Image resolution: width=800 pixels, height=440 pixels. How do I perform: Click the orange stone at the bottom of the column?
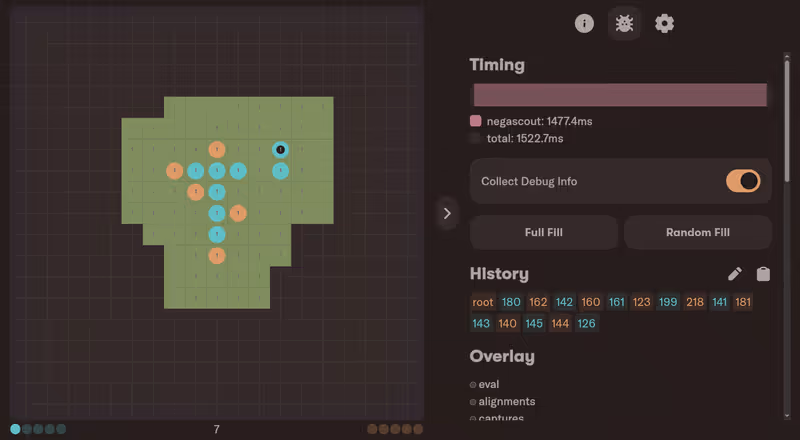(x=217, y=256)
